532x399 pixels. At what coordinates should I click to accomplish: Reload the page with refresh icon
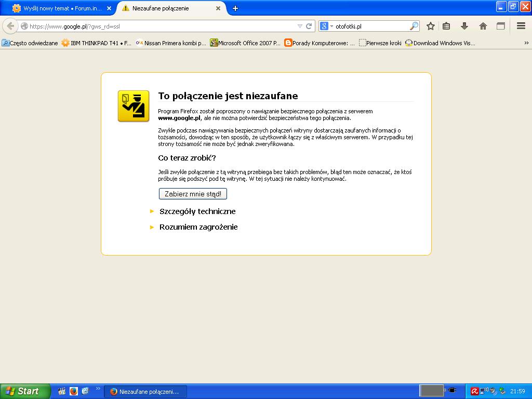pyautogui.click(x=309, y=26)
